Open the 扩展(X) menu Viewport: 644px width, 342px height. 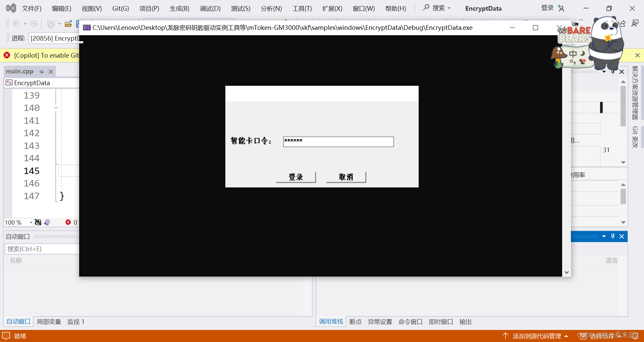[x=332, y=8]
